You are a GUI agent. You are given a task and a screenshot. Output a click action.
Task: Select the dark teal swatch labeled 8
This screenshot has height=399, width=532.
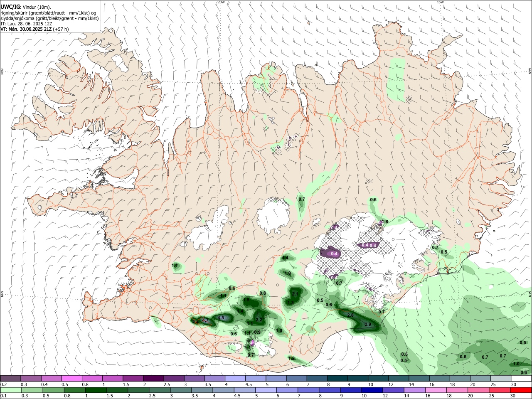click(x=337, y=379)
